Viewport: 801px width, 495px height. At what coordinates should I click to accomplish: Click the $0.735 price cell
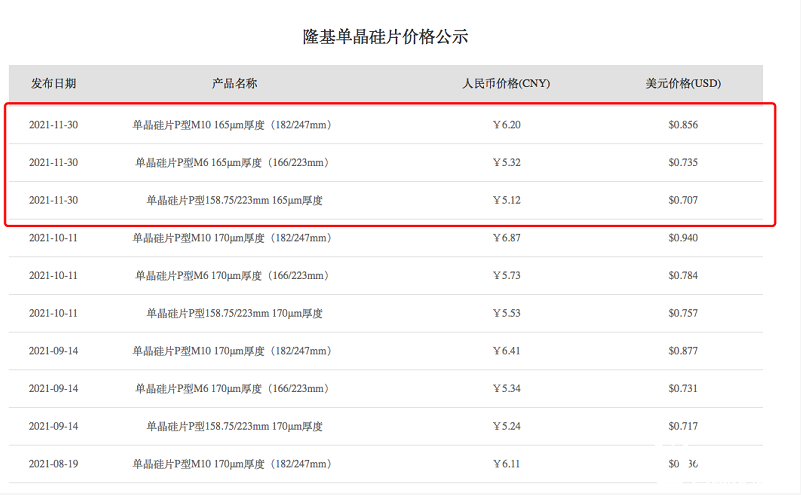(683, 162)
